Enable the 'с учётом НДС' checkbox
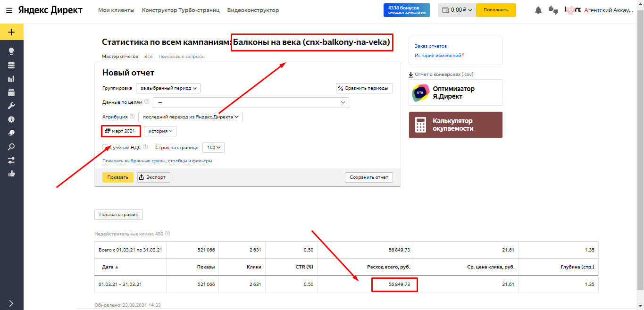 (105, 147)
